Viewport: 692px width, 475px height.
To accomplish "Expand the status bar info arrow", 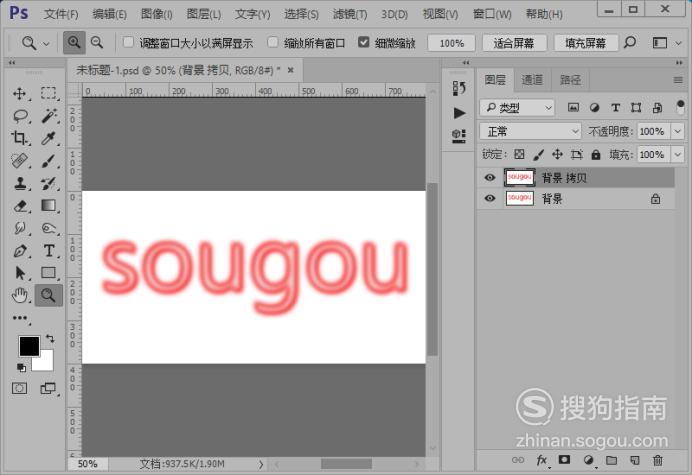I will click(x=261, y=464).
